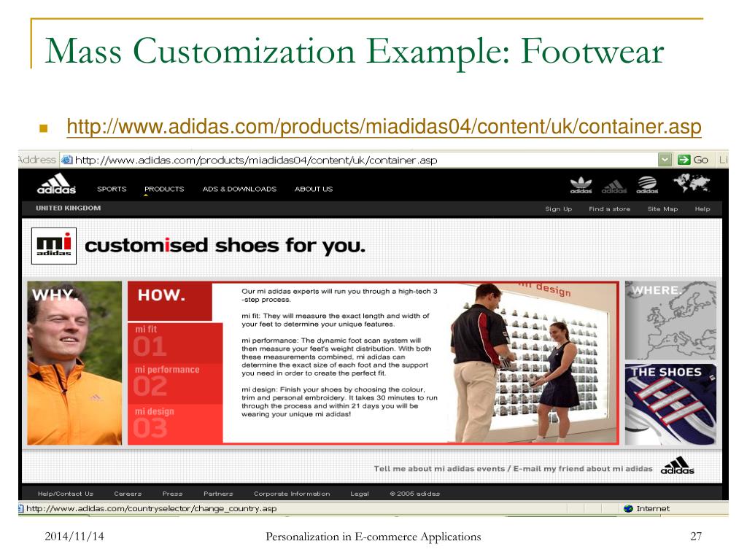Click the mi adidas logo box
The width and height of the screenshot is (747, 560).
point(54,246)
